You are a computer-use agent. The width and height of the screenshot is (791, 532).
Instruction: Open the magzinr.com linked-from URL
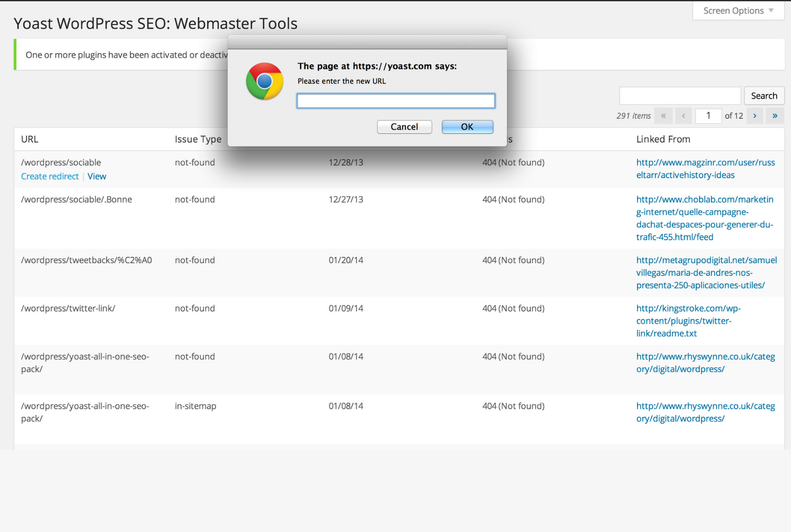[705, 169]
